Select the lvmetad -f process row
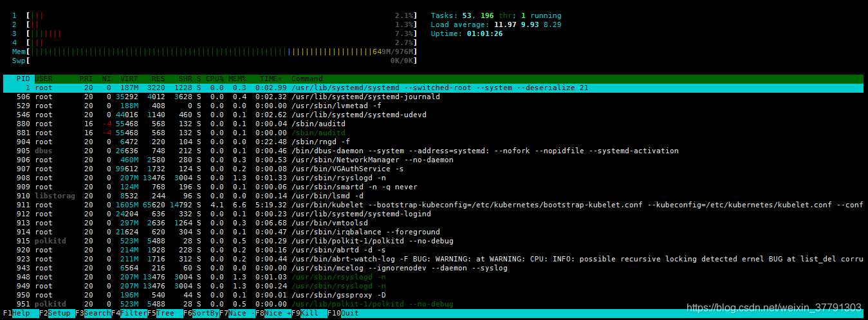 click(434, 106)
